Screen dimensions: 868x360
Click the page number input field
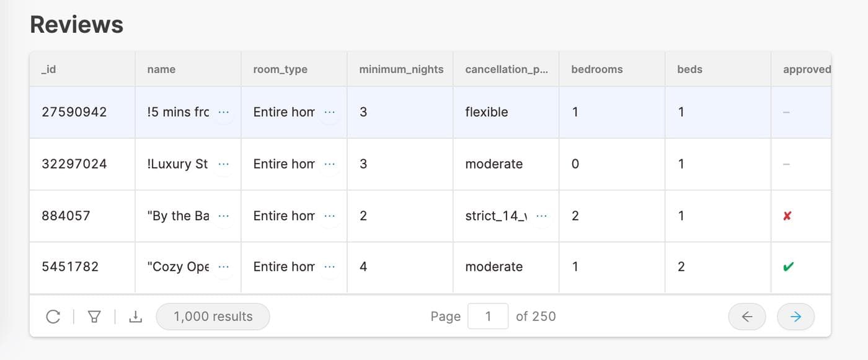click(x=488, y=317)
